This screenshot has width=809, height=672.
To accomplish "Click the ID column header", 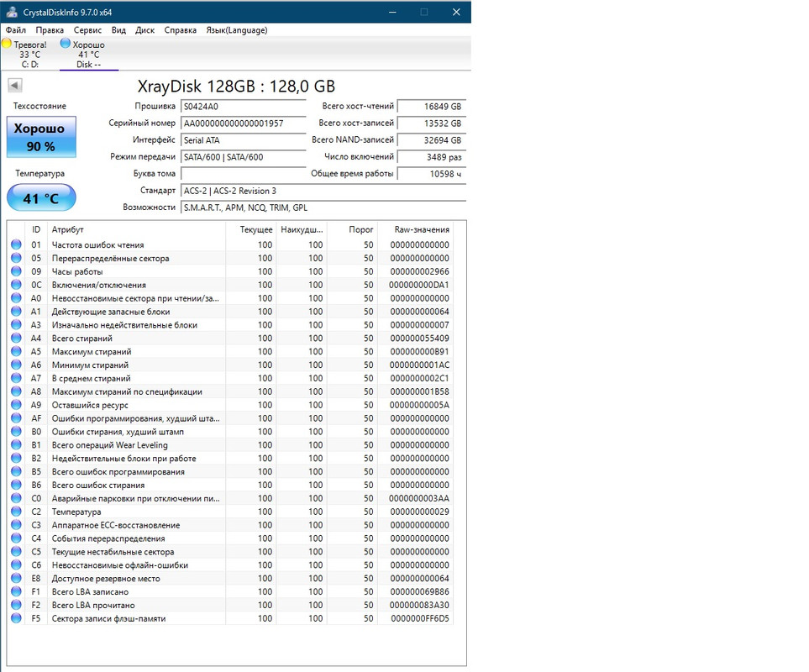I will (36, 229).
